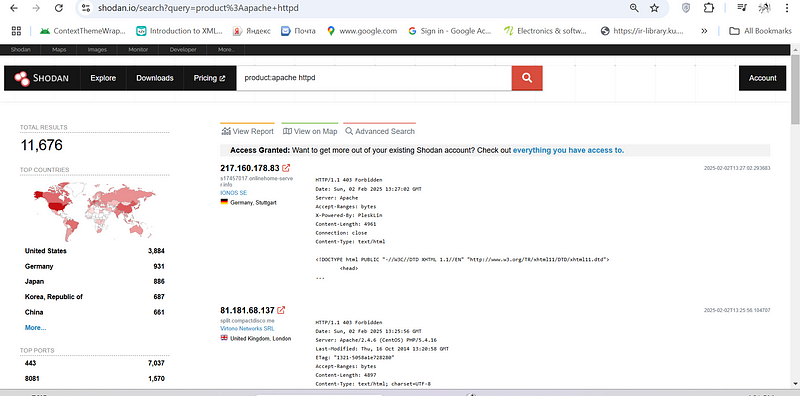Click the browser forward arrow

(36, 8)
